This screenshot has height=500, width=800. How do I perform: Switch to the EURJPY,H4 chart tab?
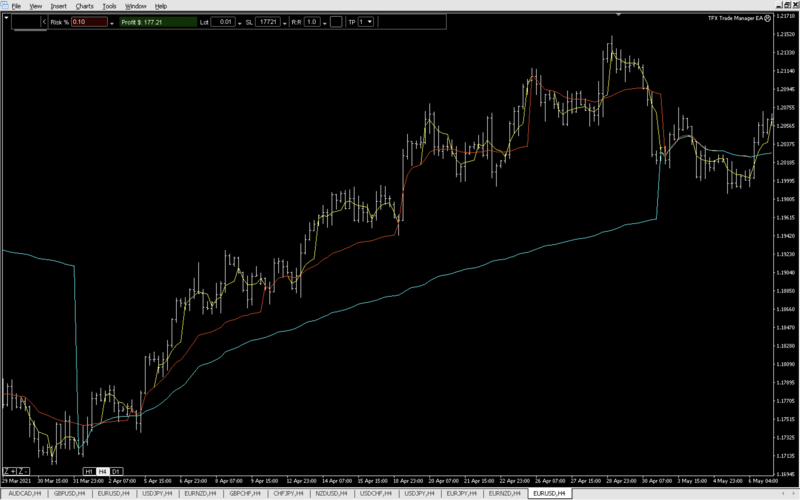click(461, 493)
